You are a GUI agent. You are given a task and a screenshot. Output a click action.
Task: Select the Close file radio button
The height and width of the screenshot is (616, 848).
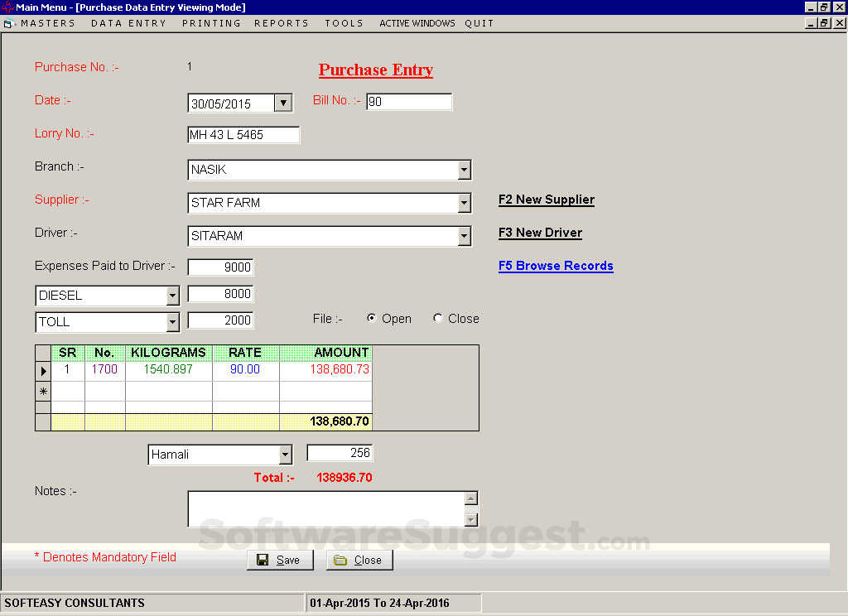437,318
